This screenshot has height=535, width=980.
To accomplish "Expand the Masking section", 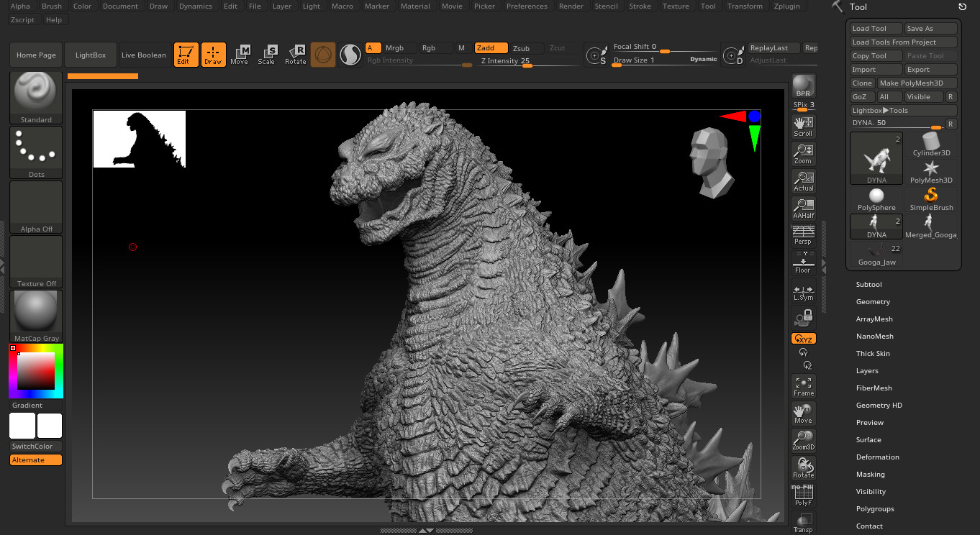I will 870,475.
